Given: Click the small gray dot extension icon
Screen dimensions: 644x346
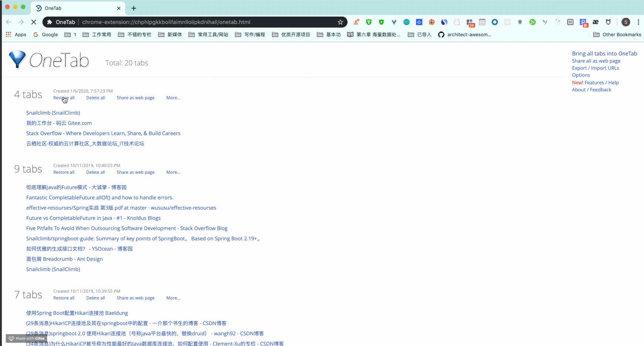Looking at the screenshot, I should (520, 22).
